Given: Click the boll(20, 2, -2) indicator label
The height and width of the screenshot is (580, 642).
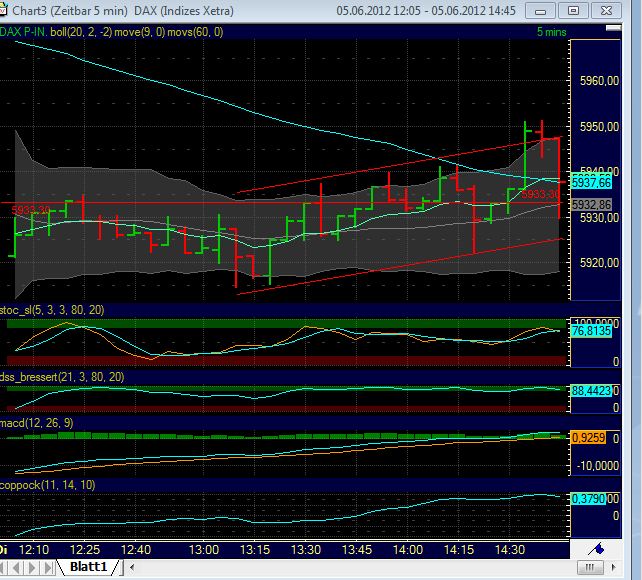Looking at the screenshot, I should click(x=81, y=32).
